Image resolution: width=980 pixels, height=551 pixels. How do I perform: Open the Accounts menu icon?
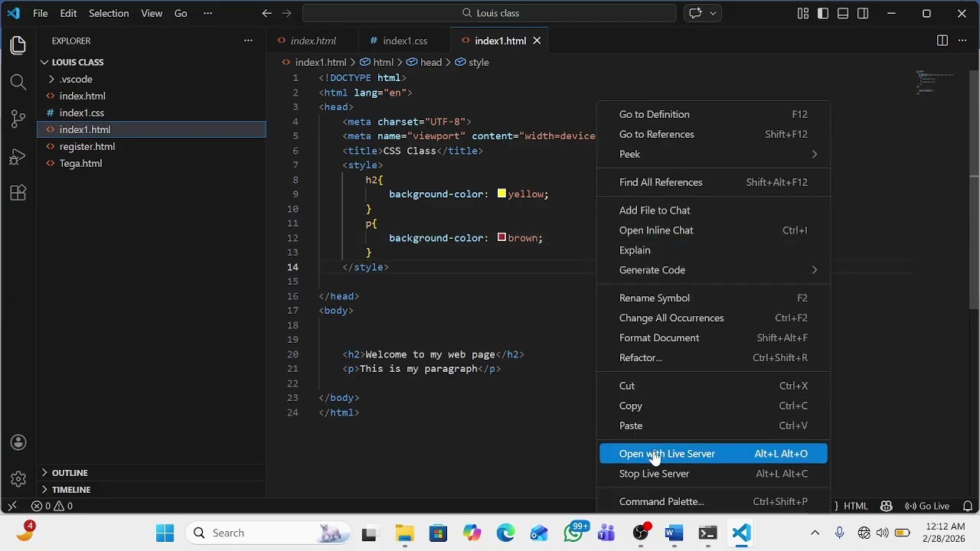(18, 442)
